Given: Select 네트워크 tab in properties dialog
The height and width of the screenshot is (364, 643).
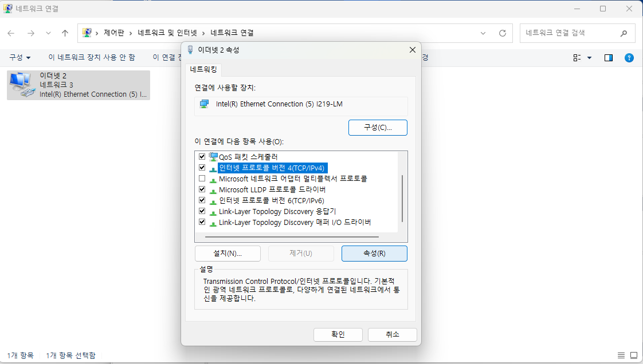Looking at the screenshot, I should 203,70.
